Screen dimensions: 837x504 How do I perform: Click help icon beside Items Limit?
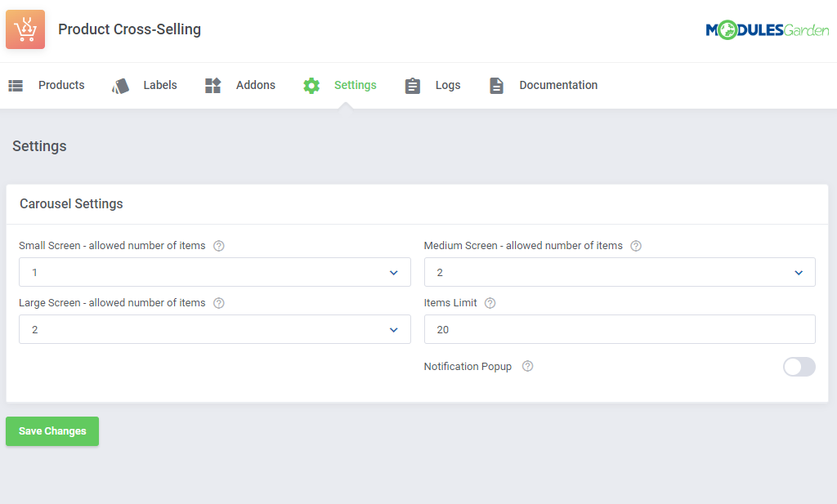pyautogui.click(x=490, y=303)
